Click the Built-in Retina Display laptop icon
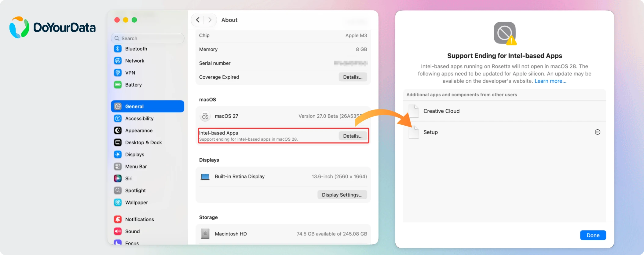644x255 pixels. point(205,176)
